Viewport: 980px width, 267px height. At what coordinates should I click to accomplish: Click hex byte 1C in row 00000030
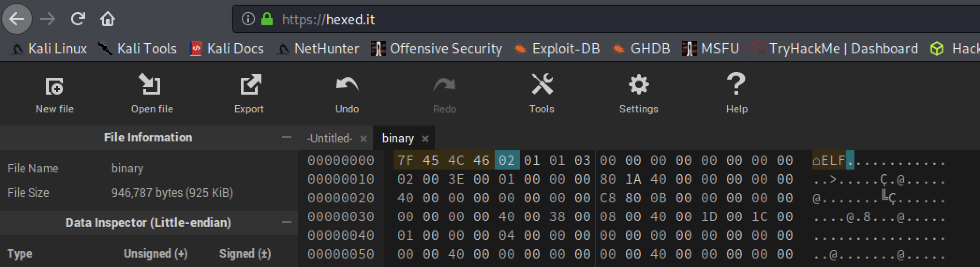click(x=760, y=217)
